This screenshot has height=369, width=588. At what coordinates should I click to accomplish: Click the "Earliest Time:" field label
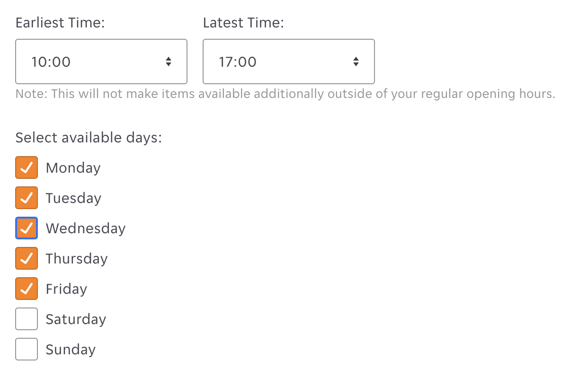60,23
